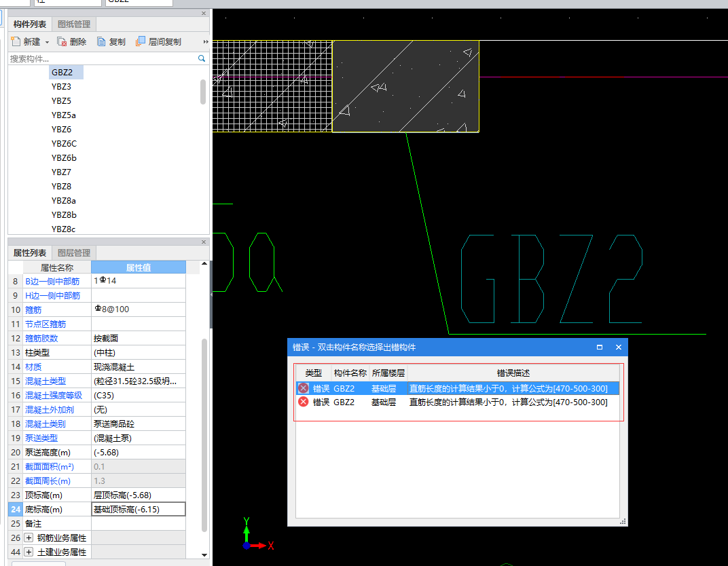Click the 新建 (new component) toolbar icon

tap(16, 41)
